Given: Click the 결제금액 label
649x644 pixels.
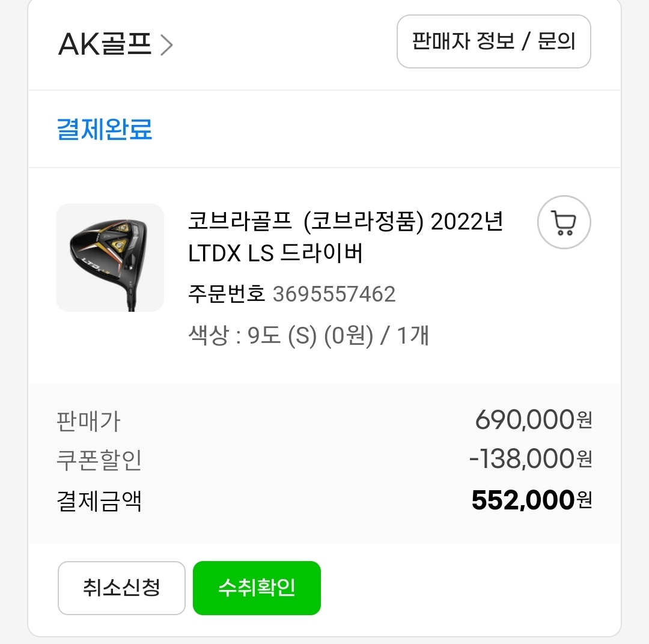Looking at the screenshot, I should [99, 500].
